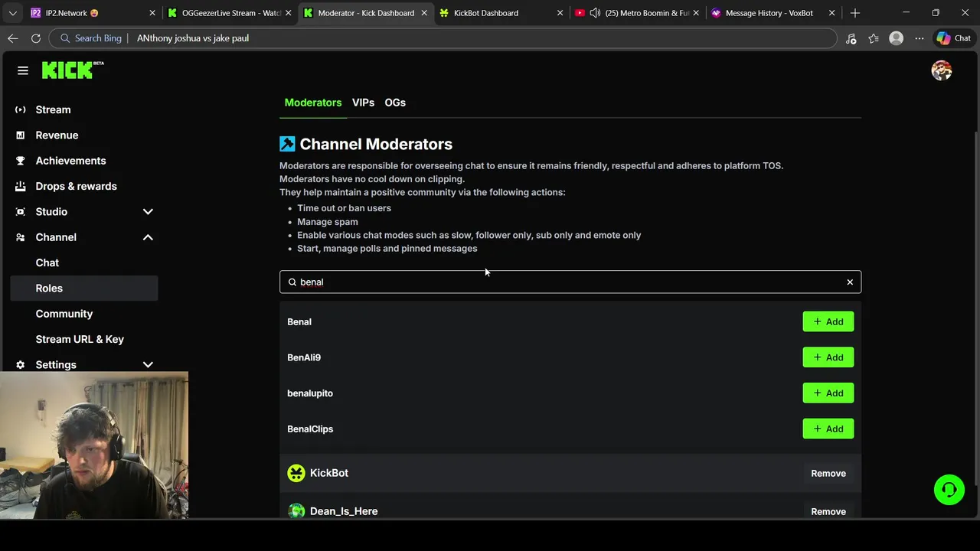The width and height of the screenshot is (980, 551).
Task: Add BenalClips as a moderator
Action: pyautogui.click(x=828, y=429)
